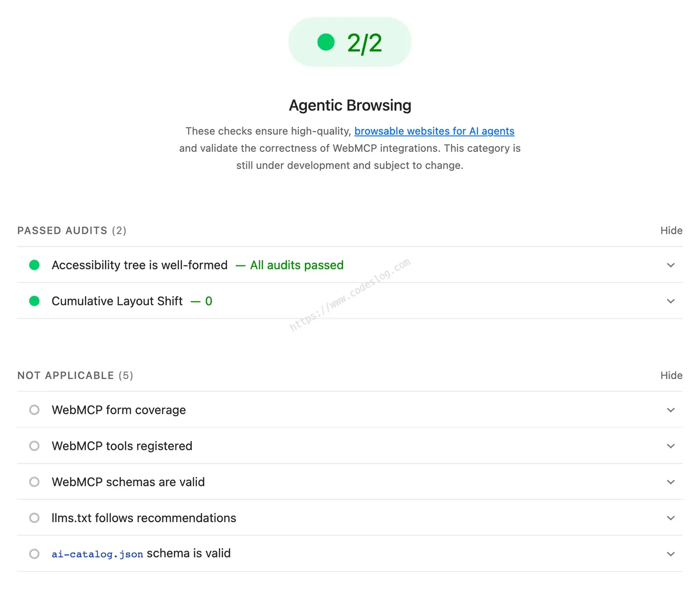This screenshot has width=700, height=589.
Task: Click the 'PASSED AUDITS (2)' section heading
Action: coord(72,230)
